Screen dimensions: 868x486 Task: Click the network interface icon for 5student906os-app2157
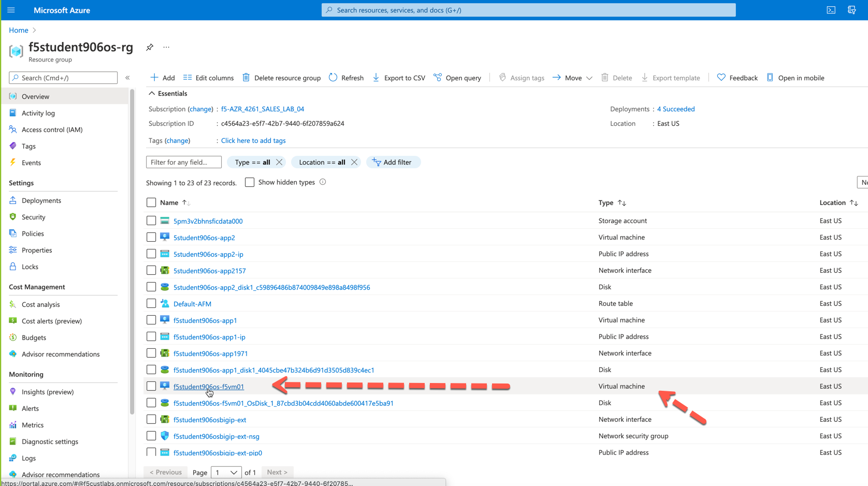pyautogui.click(x=165, y=271)
